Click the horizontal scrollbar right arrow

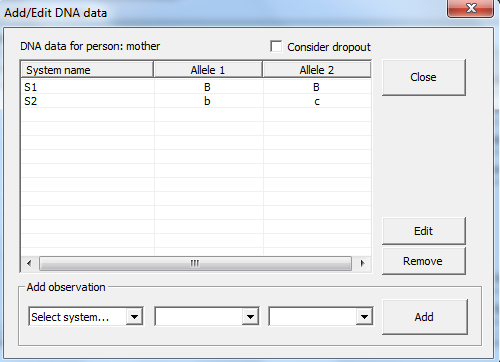[363, 263]
